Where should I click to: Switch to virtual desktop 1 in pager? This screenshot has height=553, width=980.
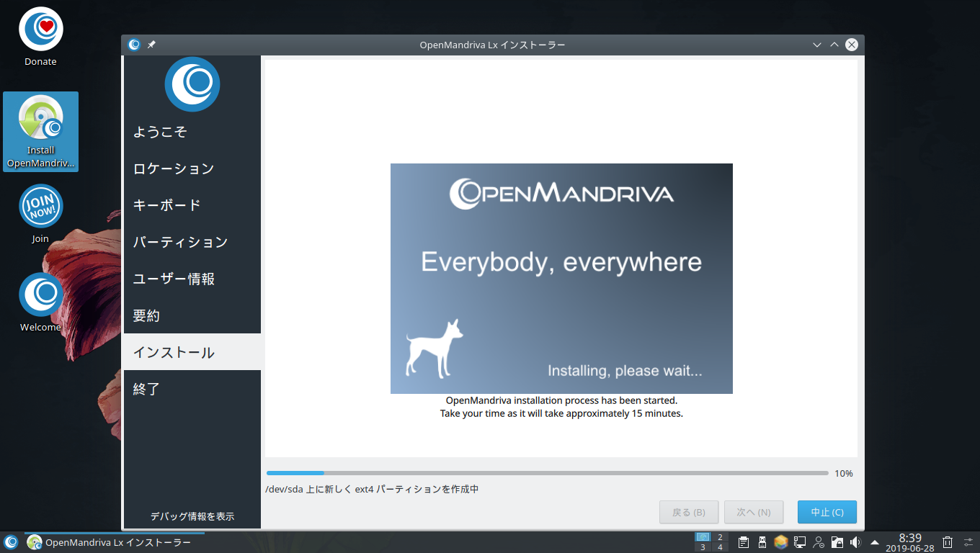703,537
